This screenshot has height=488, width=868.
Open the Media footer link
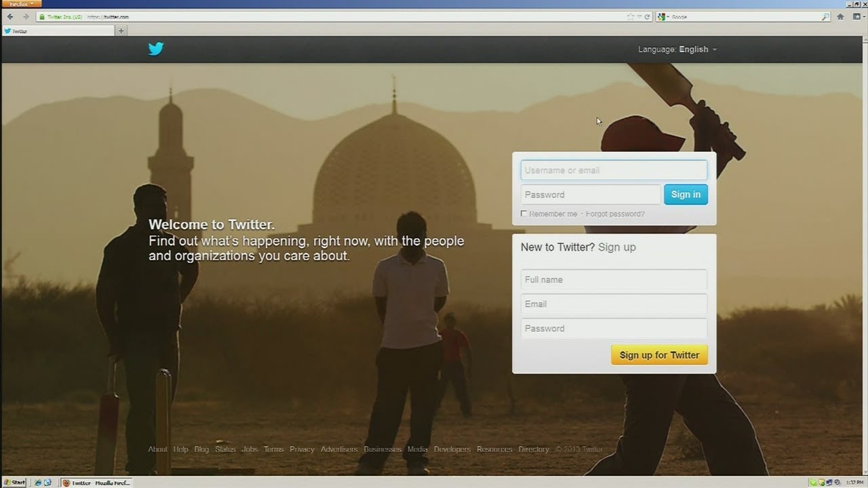tap(418, 449)
